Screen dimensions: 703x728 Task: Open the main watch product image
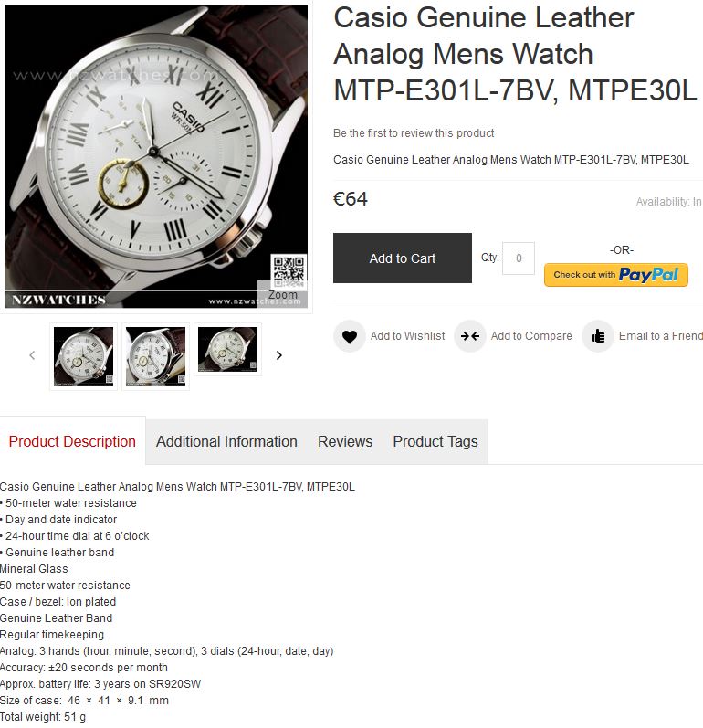point(156,156)
